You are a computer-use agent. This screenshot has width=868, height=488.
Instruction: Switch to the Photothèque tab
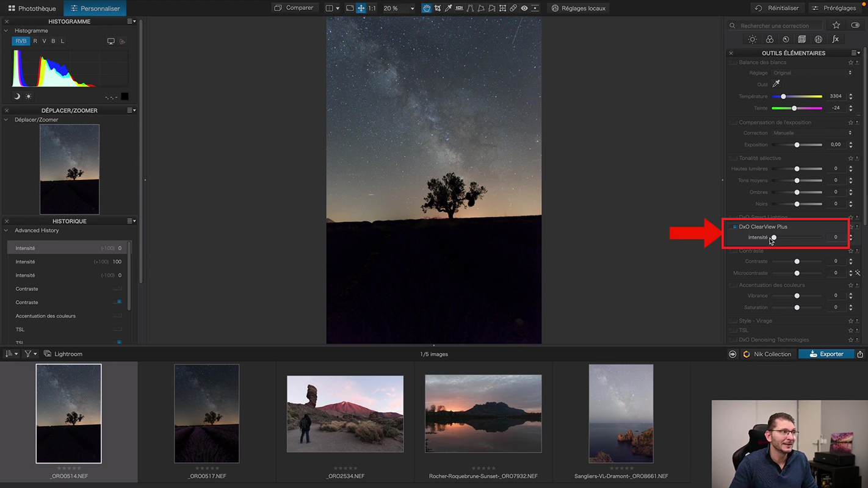pos(32,9)
